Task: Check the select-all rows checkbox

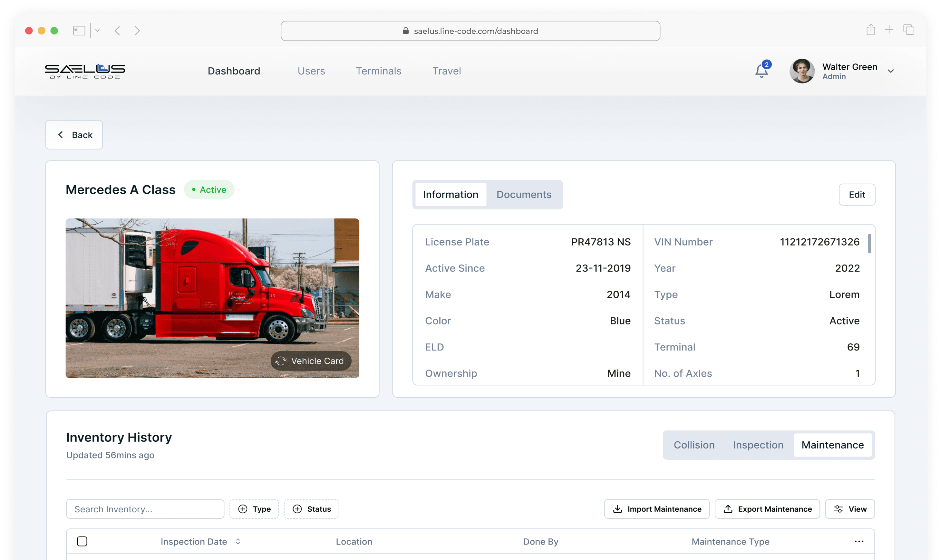Action: [x=82, y=541]
